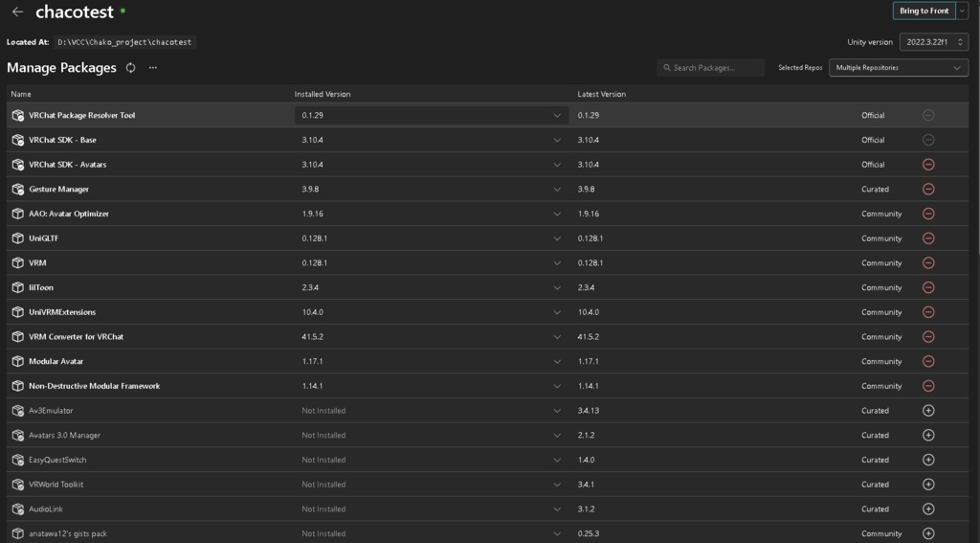Click the package icon beside AudioLink
Image resolution: width=980 pixels, height=543 pixels.
click(18, 509)
